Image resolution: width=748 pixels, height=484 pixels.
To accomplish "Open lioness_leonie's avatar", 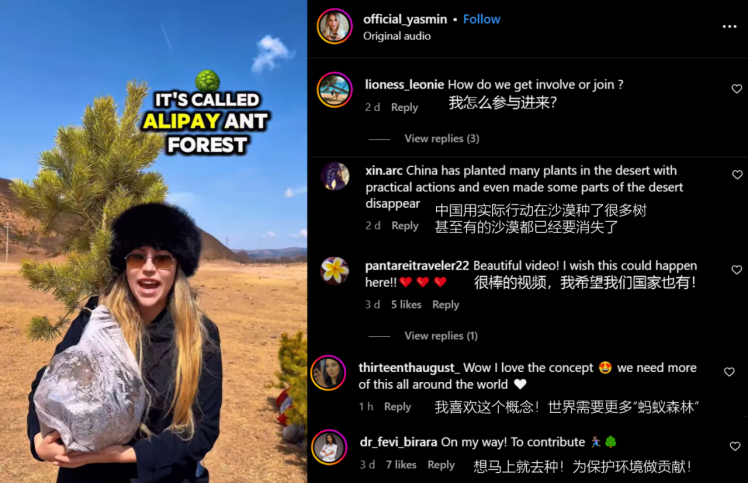I will tap(334, 90).
